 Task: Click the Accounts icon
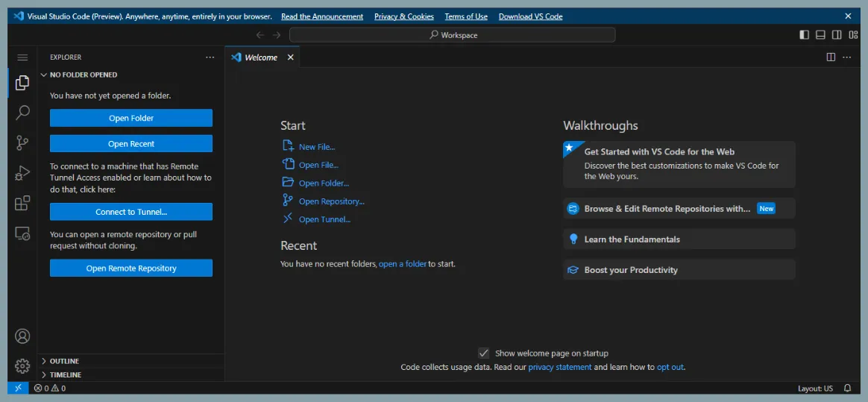pos(22,336)
